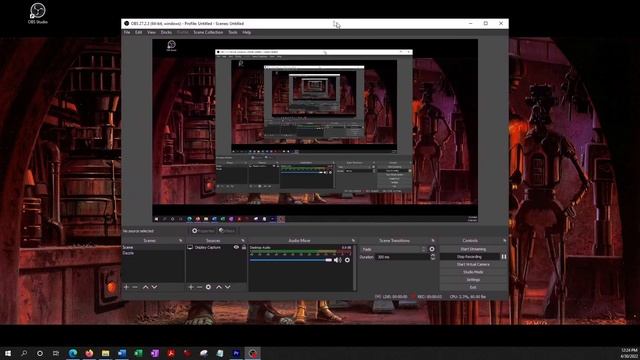The width and height of the screenshot is (640, 360).
Task: Toggle Display Capture lock icon
Action: (x=244, y=247)
